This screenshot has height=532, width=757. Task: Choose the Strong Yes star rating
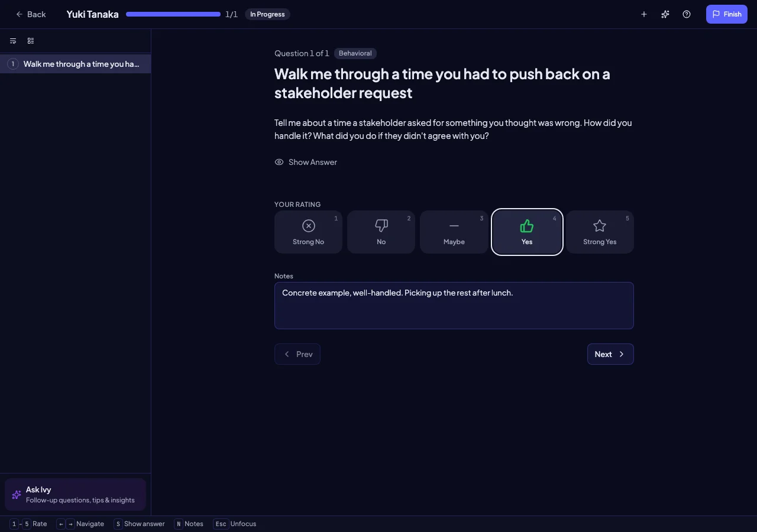click(600, 232)
